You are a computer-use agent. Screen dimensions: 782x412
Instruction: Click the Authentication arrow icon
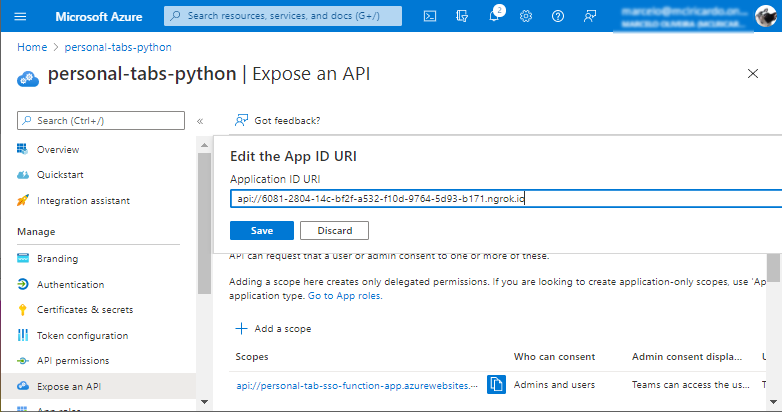click(22, 284)
